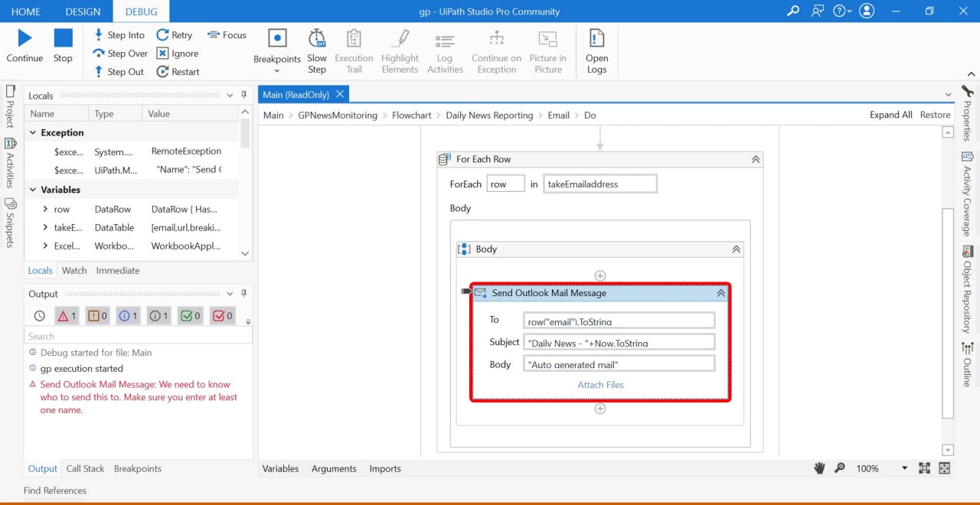Viewport: 980px width, 505px height.
Task: Click Expand All
Action: click(x=891, y=115)
